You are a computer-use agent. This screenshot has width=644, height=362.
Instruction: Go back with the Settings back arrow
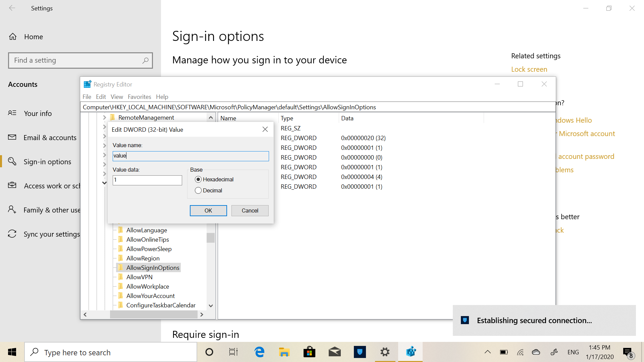(12, 8)
